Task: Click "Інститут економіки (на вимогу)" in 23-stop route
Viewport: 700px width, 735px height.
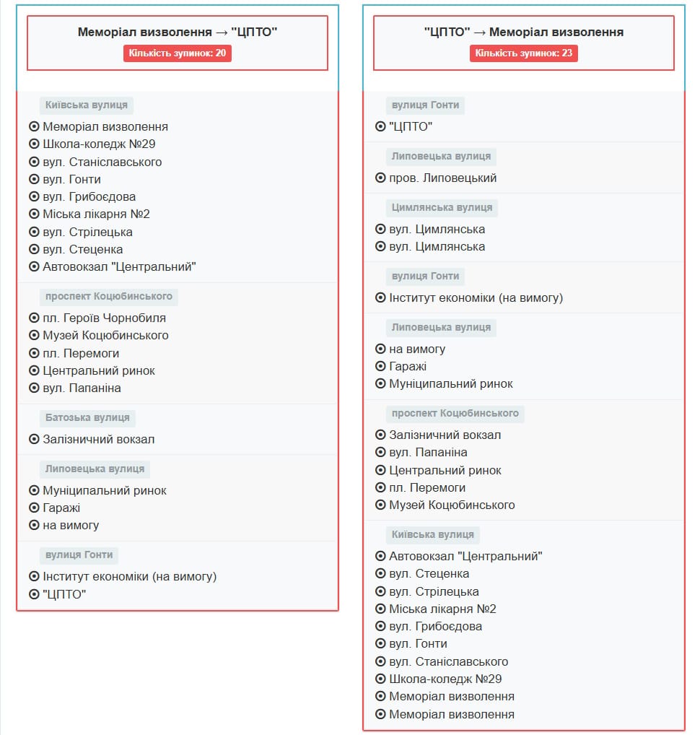Action: (x=476, y=297)
